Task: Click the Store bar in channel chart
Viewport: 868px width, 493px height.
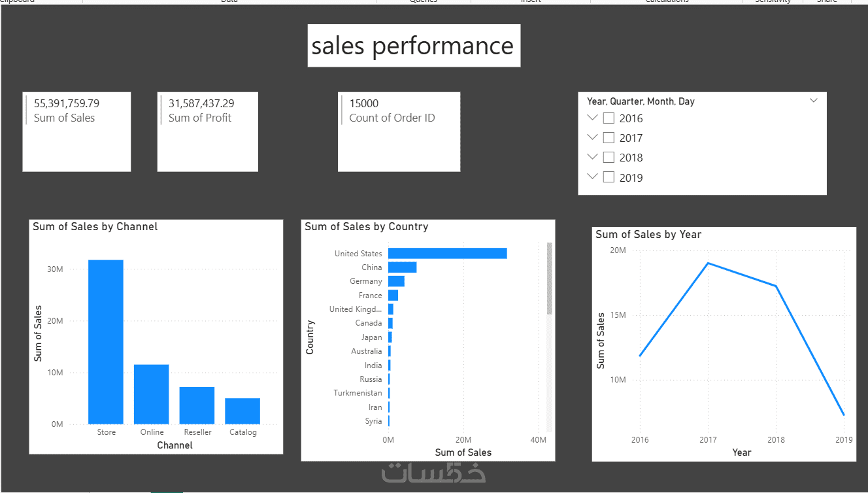Action: (106, 341)
